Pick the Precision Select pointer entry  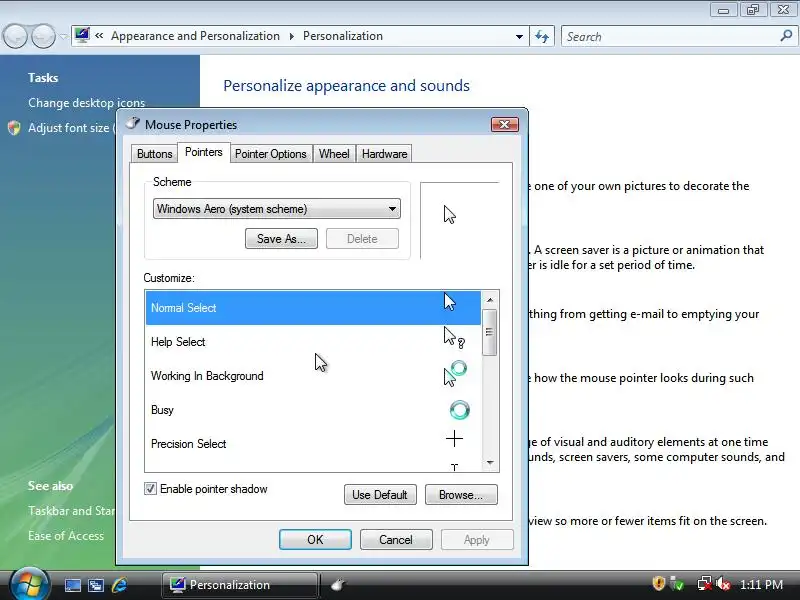pyautogui.click(x=313, y=444)
